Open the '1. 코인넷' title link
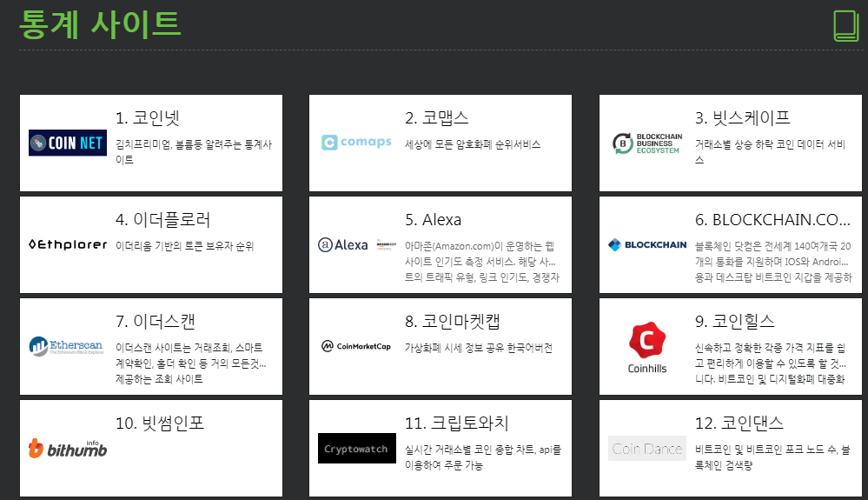The height and width of the screenshot is (500, 868). click(147, 118)
